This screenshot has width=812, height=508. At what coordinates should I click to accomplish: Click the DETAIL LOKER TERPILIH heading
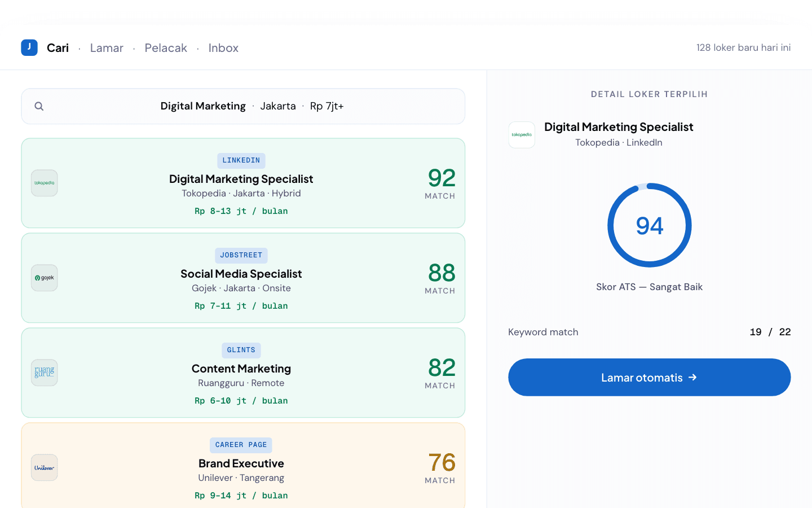[650, 94]
